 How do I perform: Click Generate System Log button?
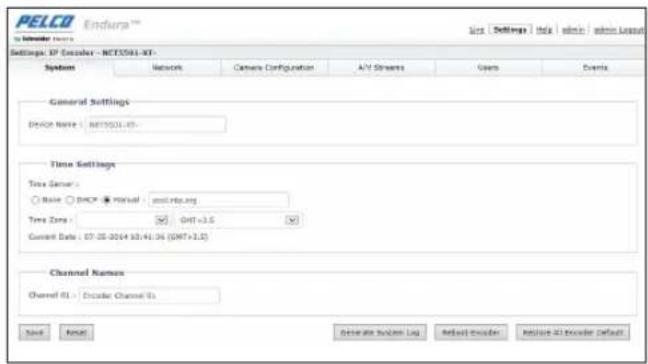380,333
